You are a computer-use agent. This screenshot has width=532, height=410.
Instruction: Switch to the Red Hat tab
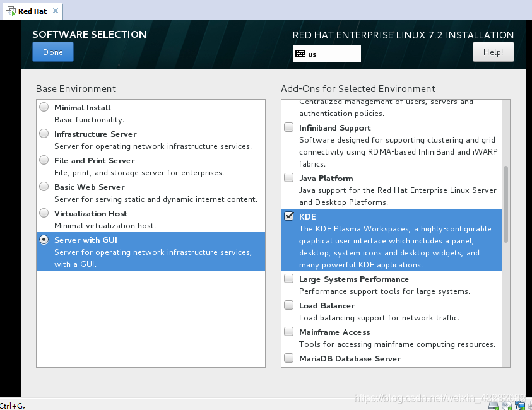[x=33, y=11]
